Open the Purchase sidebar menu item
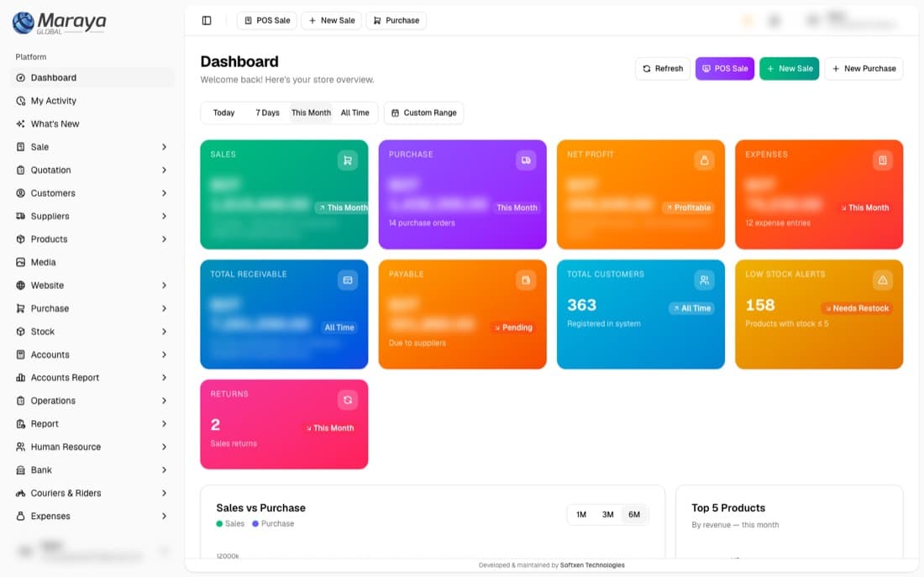 (x=92, y=309)
